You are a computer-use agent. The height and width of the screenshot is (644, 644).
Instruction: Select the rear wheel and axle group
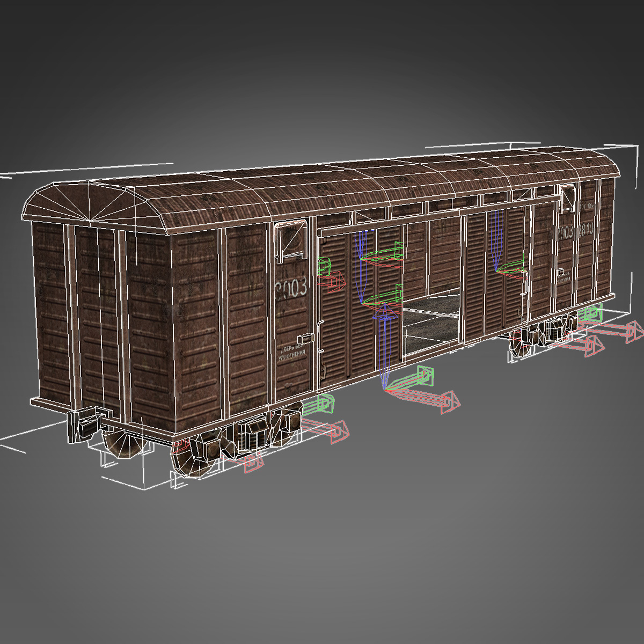click(542, 335)
